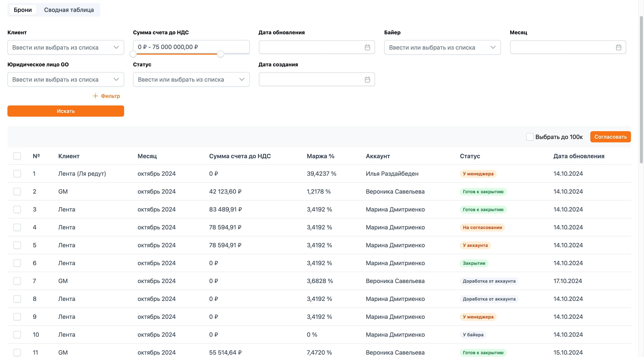This screenshot has height=357, width=644.
Task: Click the У менеджера status in row 1
Action: [x=478, y=174]
